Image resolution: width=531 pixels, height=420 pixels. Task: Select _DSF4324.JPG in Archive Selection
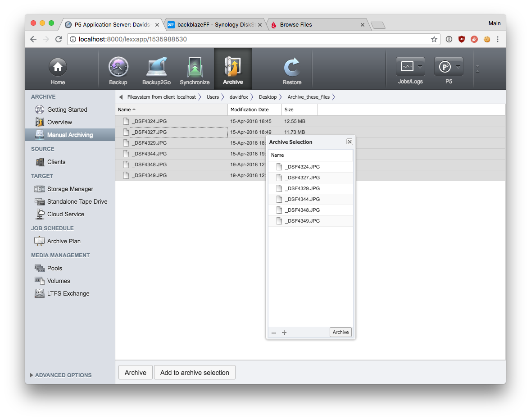click(311, 167)
